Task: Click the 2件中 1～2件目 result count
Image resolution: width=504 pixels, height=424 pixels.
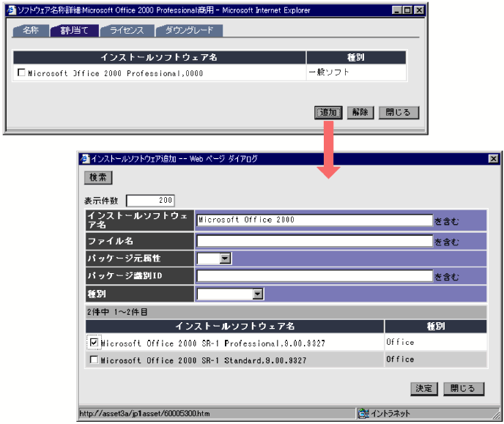Action: click(x=117, y=312)
